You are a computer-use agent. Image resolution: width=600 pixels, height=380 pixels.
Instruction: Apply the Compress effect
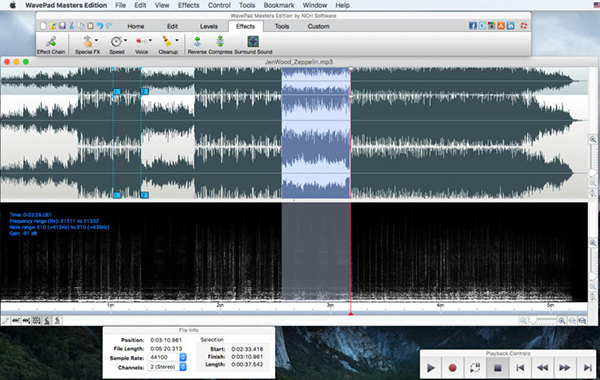pos(220,45)
